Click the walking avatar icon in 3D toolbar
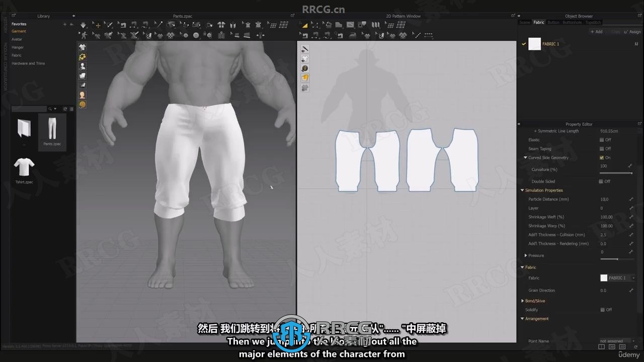This screenshot has width=644, height=362. (x=83, y=35)
